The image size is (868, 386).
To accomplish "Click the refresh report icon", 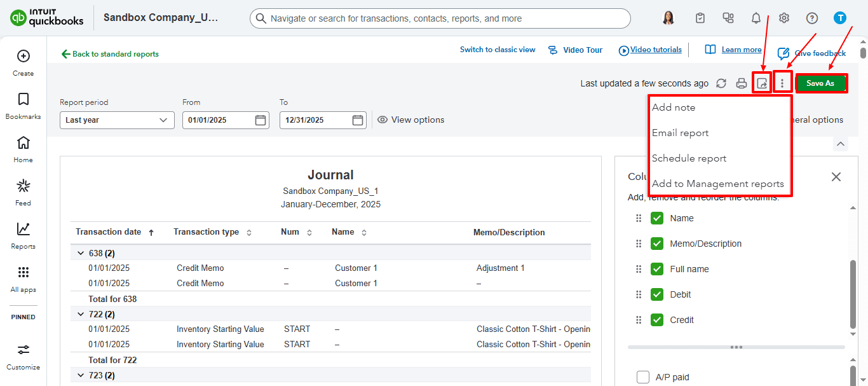I will pos(721,83).
